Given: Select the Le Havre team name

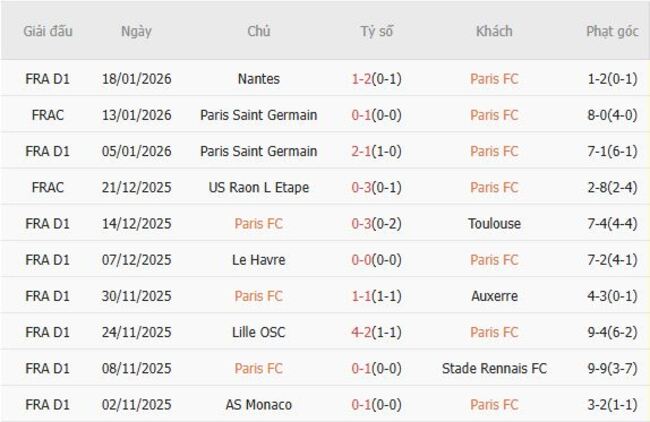Looking at the screenshot, I should (259, 260).
